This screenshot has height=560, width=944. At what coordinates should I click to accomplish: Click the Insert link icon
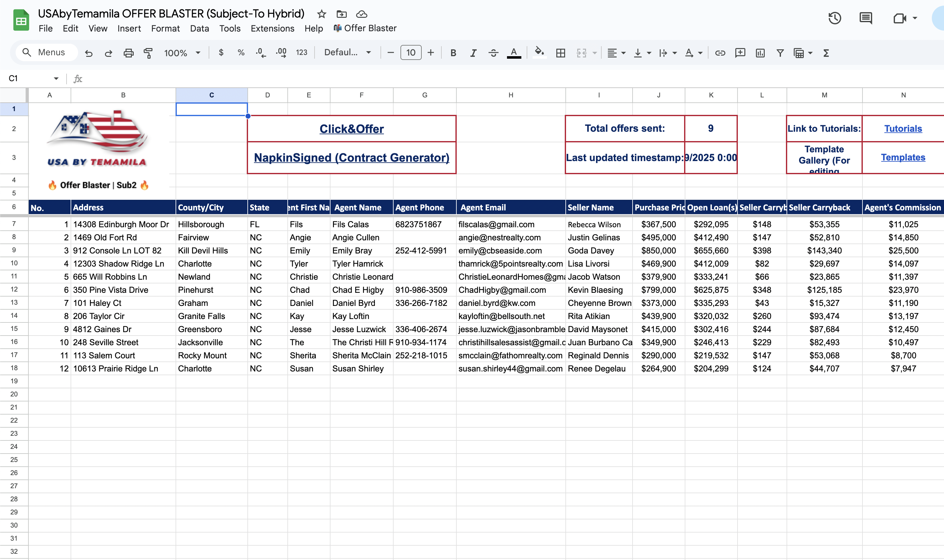click(x=720, y=53)
